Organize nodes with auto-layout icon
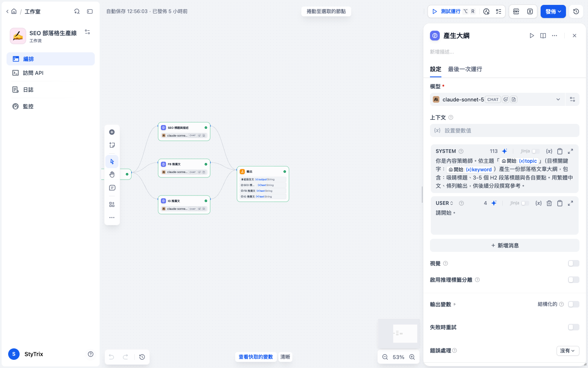This screenshot has width=588, height=368. [112, 204]
